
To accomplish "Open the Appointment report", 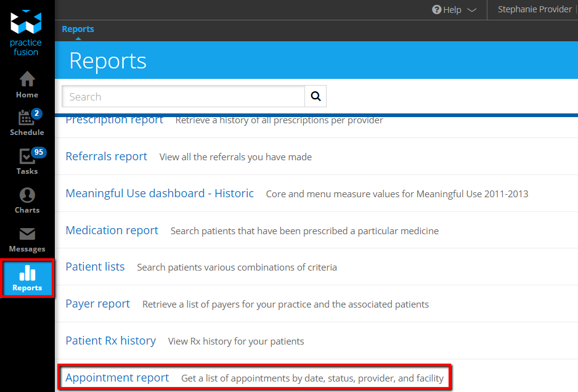I will [x=117, y=378].
